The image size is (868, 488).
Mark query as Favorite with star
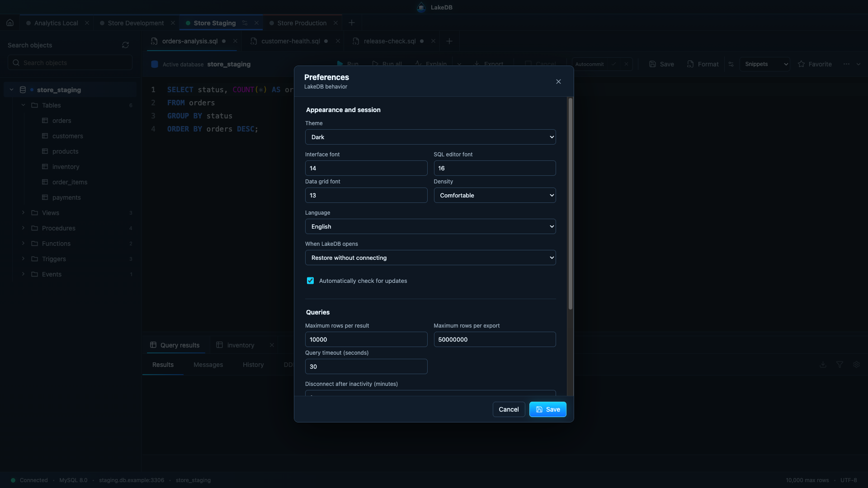coord(815,64)
